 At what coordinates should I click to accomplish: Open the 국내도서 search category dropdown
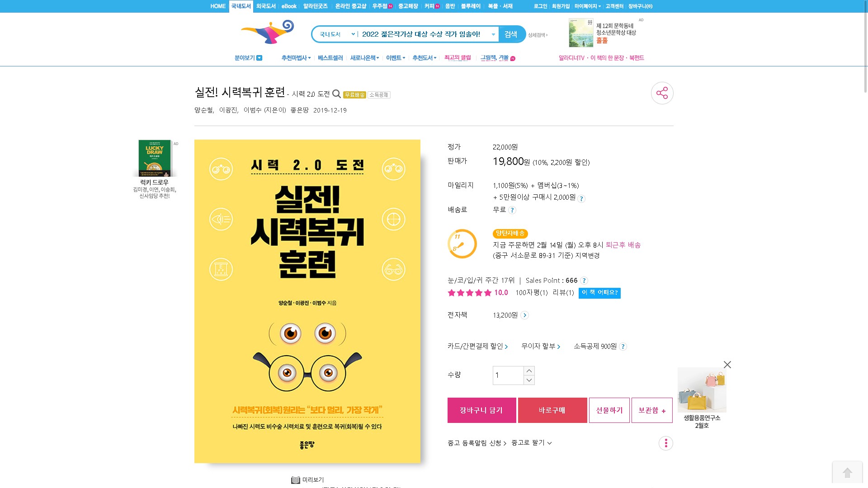(337, 34)
